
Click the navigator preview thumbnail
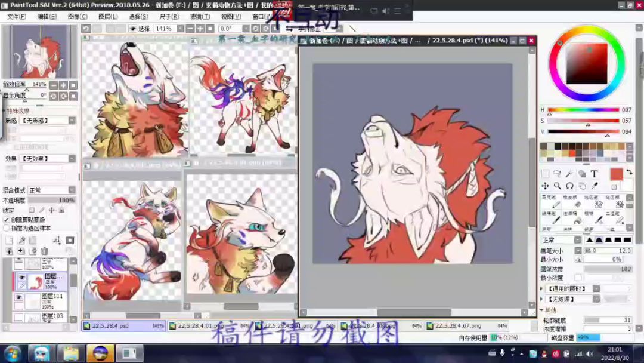pyautogui.click(x=40, y=51)
